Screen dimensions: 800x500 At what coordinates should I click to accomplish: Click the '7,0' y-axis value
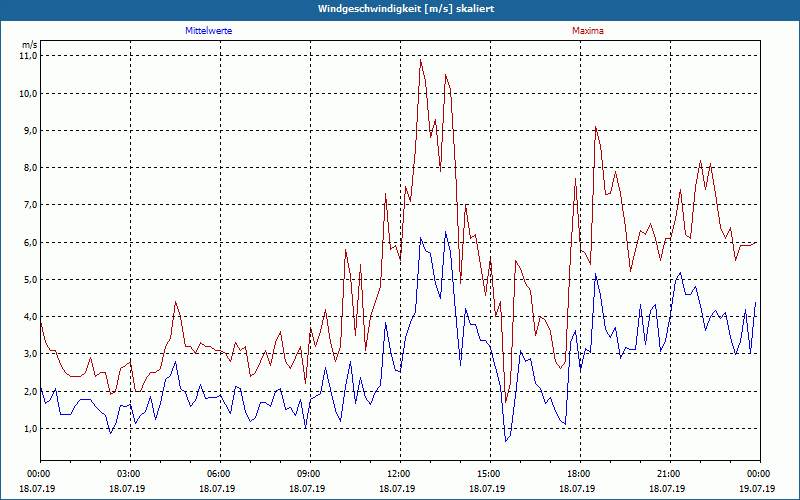tap(30, 205)
